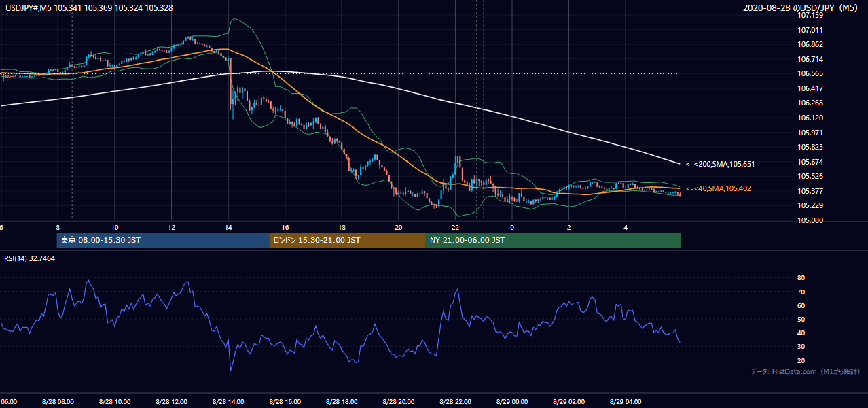
Task: Click price axis value 106.714
Action: point(810,59)
